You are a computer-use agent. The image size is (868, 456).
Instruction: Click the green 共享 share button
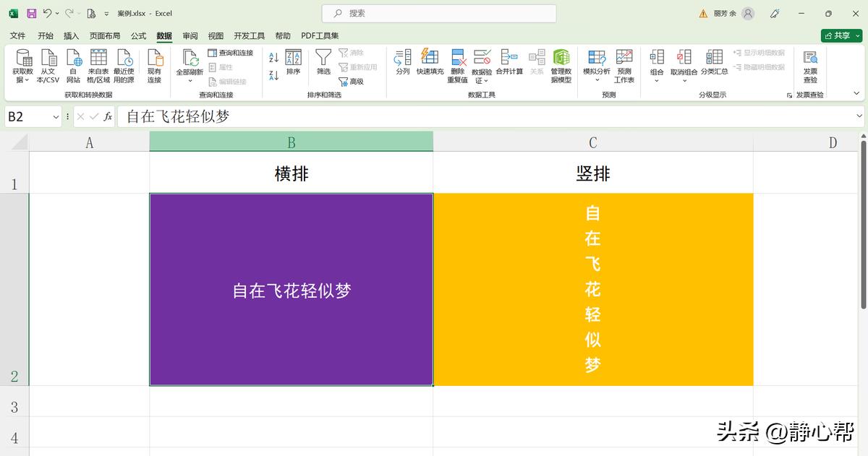pyautogui.click(x=841, y=35)
